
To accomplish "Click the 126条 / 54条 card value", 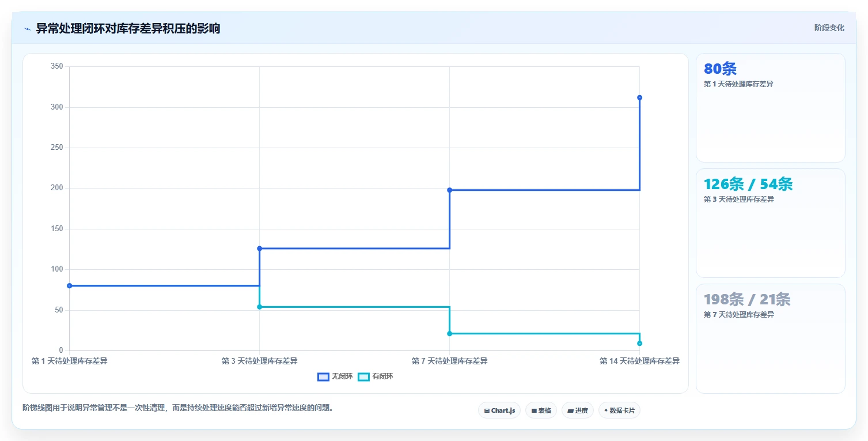I will (748, 184).
